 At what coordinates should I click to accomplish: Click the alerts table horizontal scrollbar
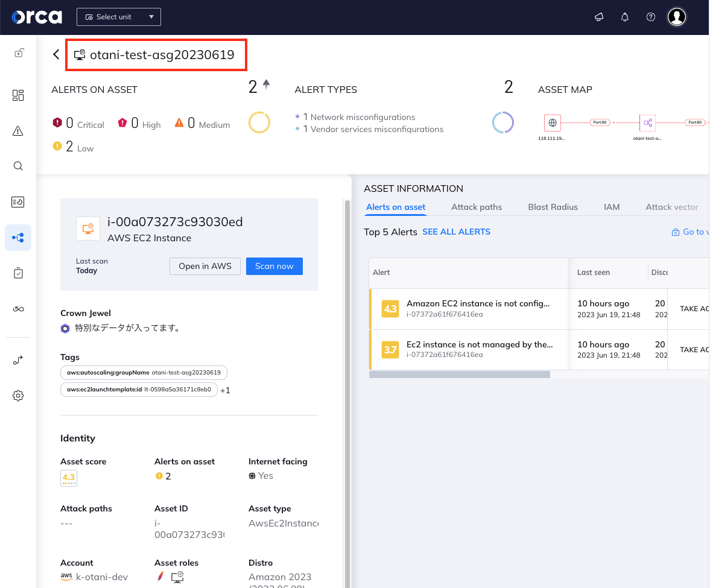point(460,375)
